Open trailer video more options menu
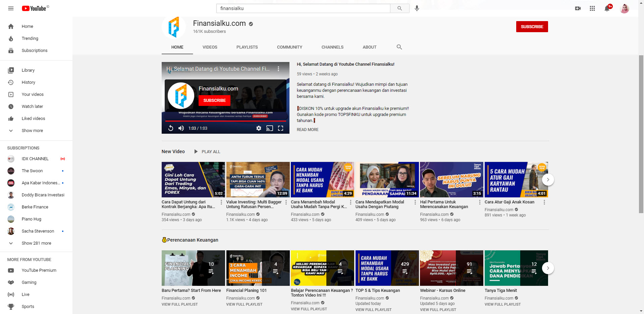The width and height of the screenshot is (644, 314). pos(278,69)
